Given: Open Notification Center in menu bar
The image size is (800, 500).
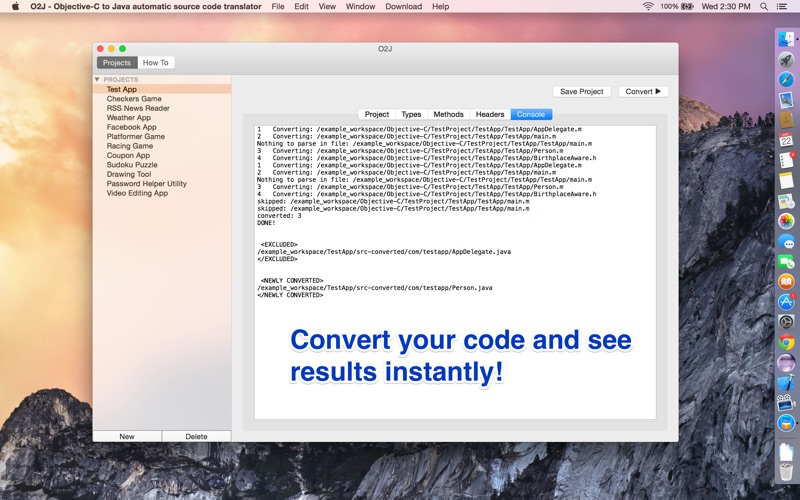Looking at the screenshot, I should coord(782,6).
